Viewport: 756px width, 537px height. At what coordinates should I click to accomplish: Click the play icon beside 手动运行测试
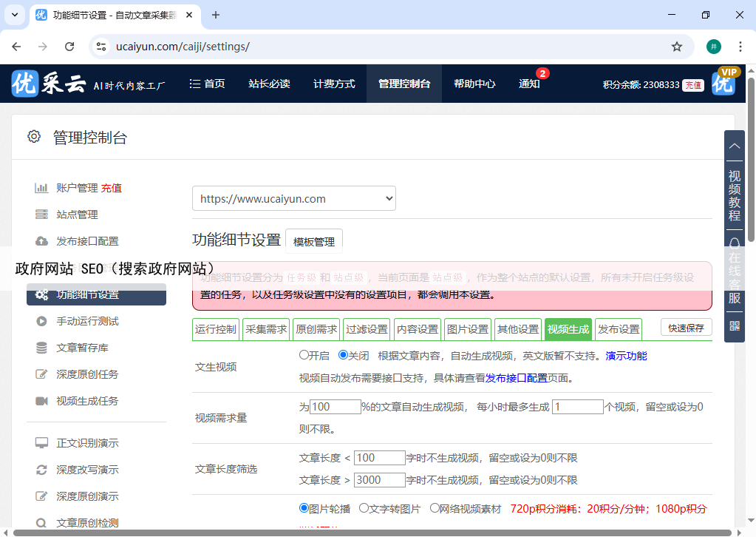pyautogui.click(x=41, y=321)
